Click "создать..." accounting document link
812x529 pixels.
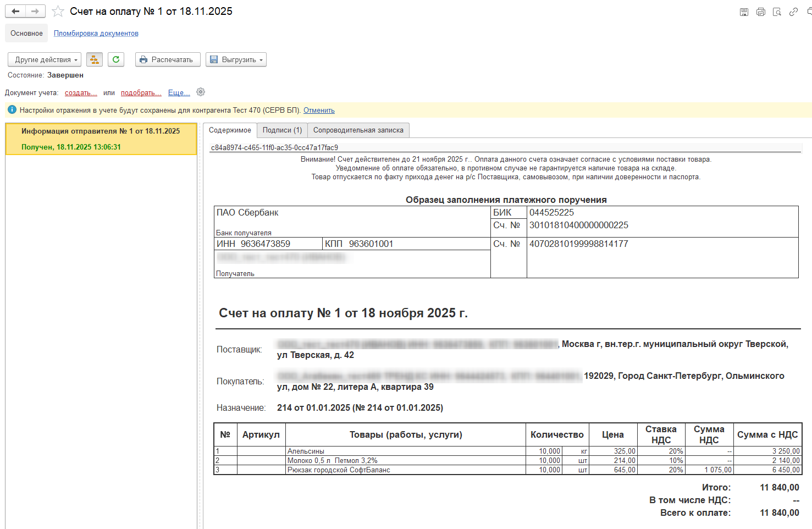[x=81, y=93]
